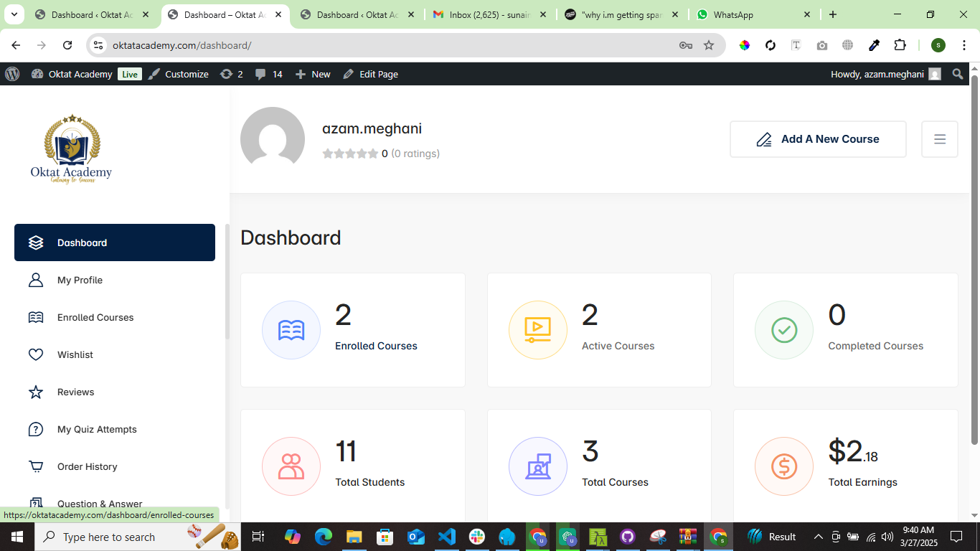The height and width of the screenshot is (551, 980).
Task: Reload the page with refresh button
Action: point(67,45)
